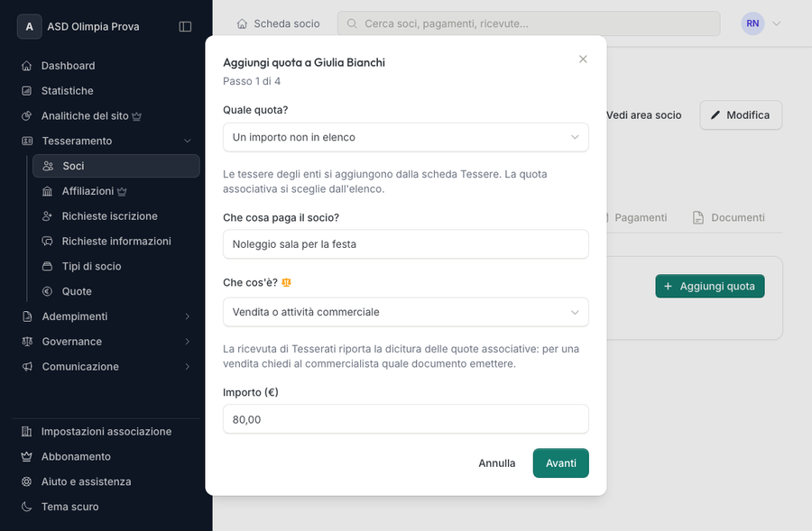
Task: Open Affiliazioni bank icon entry
Action: (x=47, y=191)
